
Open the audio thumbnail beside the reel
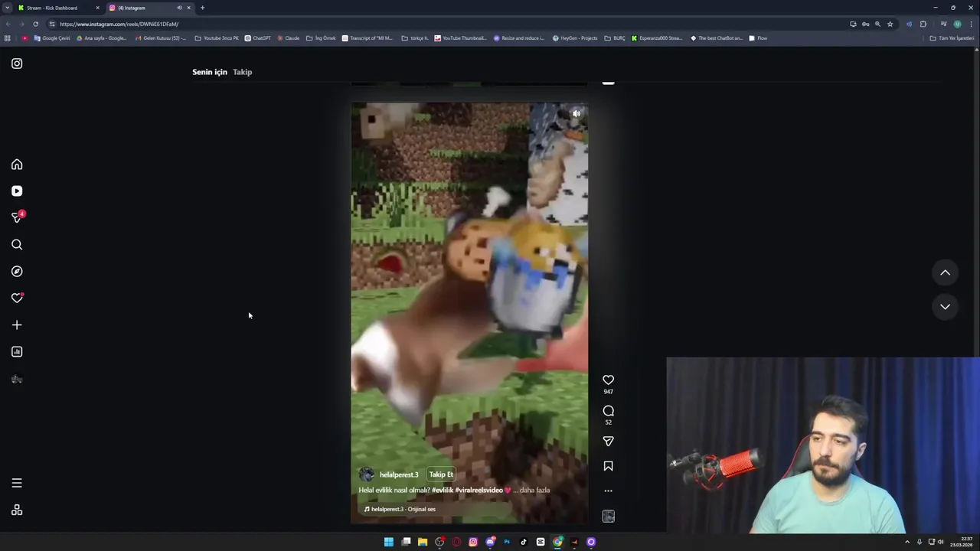tap(608, 517)
